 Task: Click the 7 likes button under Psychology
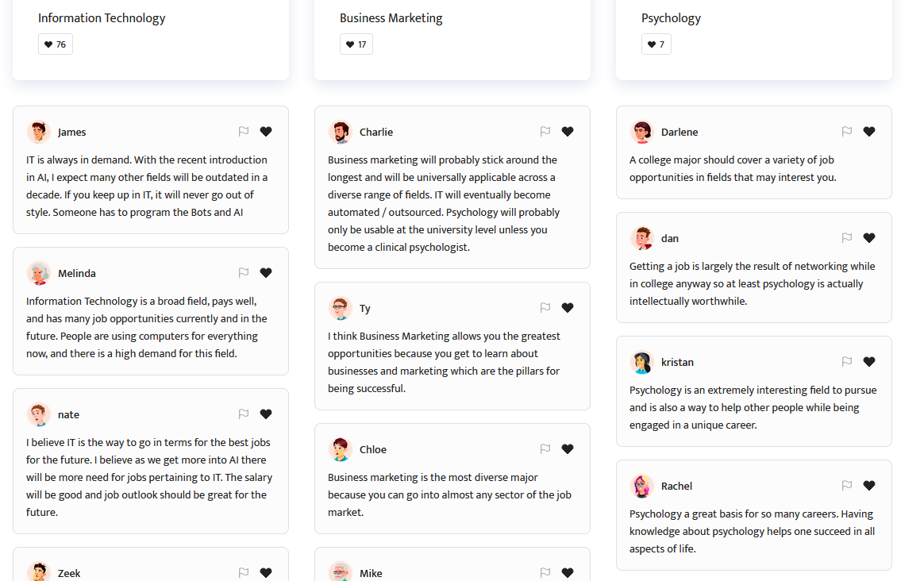click(x=656, y=44)
